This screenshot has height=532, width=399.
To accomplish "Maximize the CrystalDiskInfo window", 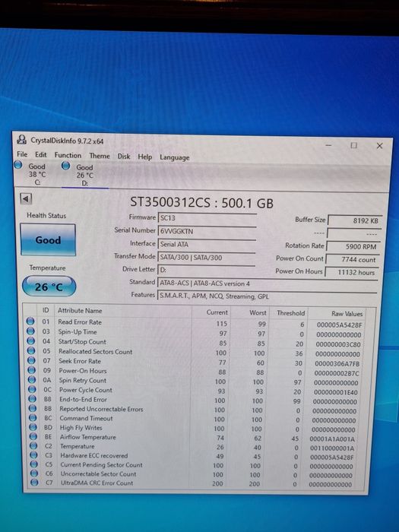I will (x=353, y=145).
